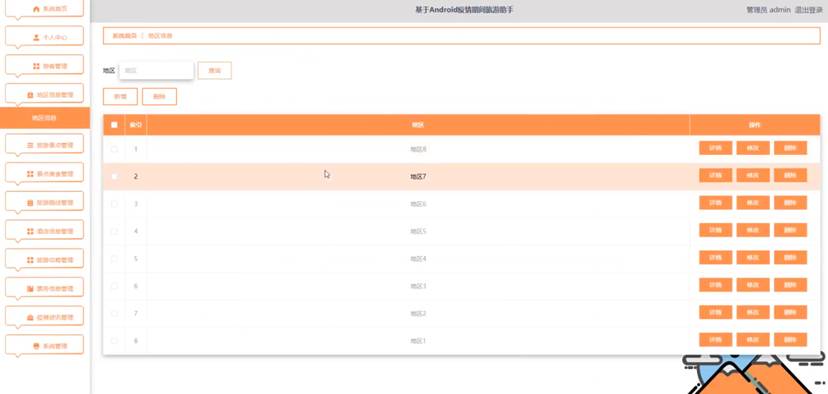Open 详情 details for 地区6
828x394 pixels.
click(716, 203)
